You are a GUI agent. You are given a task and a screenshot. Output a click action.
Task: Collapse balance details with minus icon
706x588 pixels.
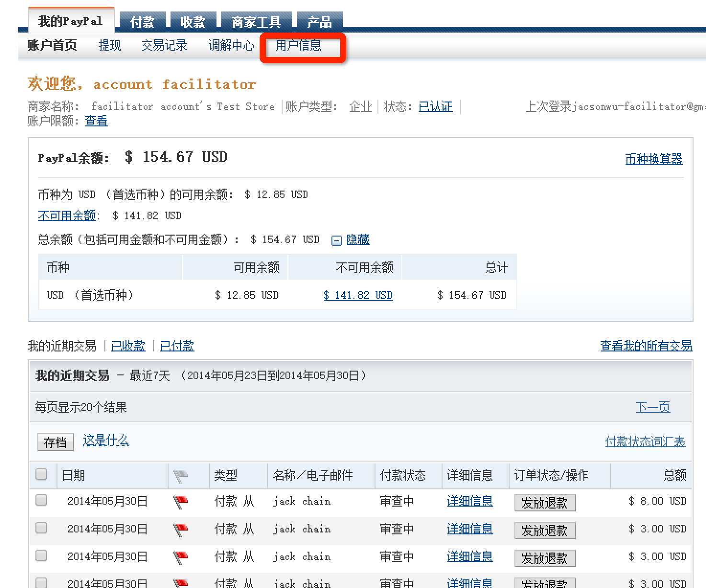337,240
